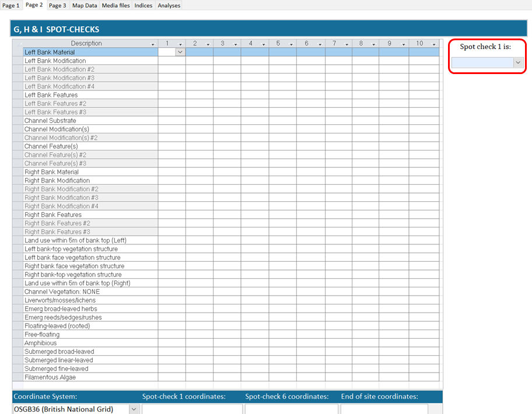Switch to the Page 1 tab
This screenshot has height=414, width=532.
pos(11,5)
